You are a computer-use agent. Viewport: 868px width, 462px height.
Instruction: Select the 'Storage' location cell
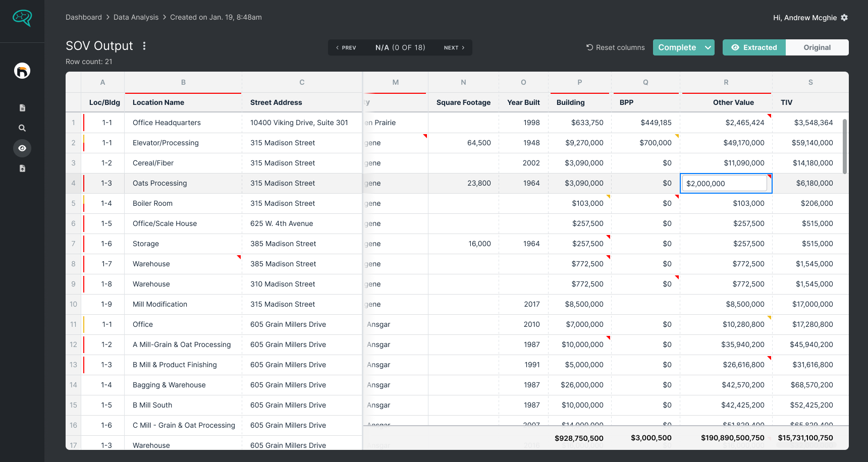coord(183,244)
